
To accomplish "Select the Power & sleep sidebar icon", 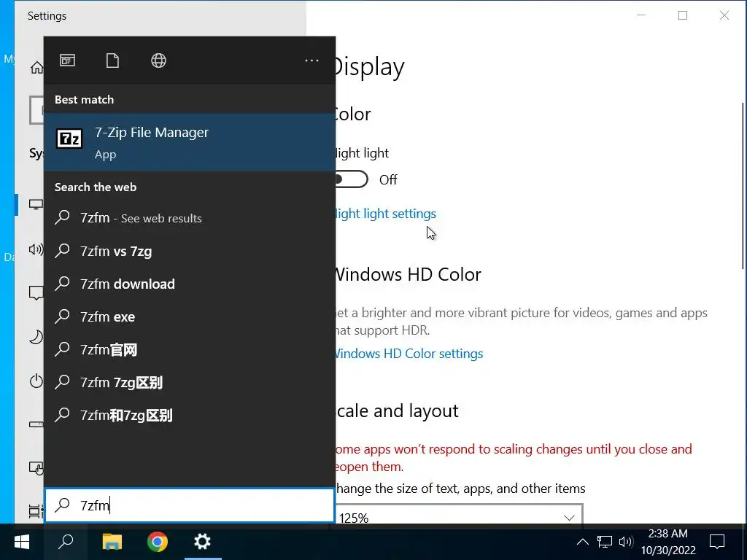I will tap(36, 381).
